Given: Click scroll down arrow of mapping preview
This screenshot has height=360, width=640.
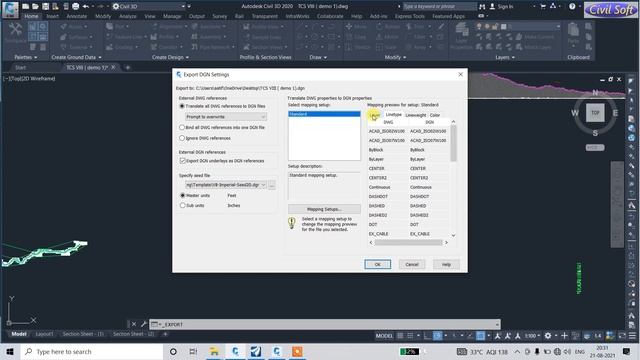Looking at the screenshot, I should 453,236.
